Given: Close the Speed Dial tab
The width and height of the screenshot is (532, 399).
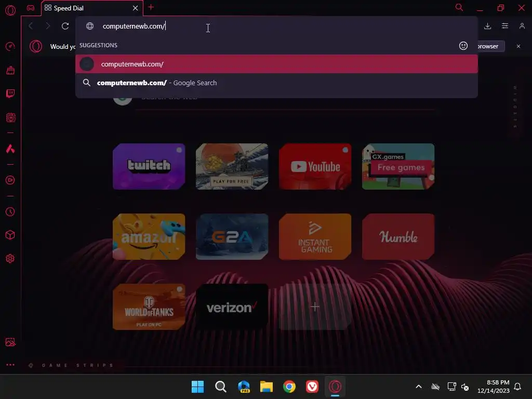Looking at the screenshot, I should point(136,8).
